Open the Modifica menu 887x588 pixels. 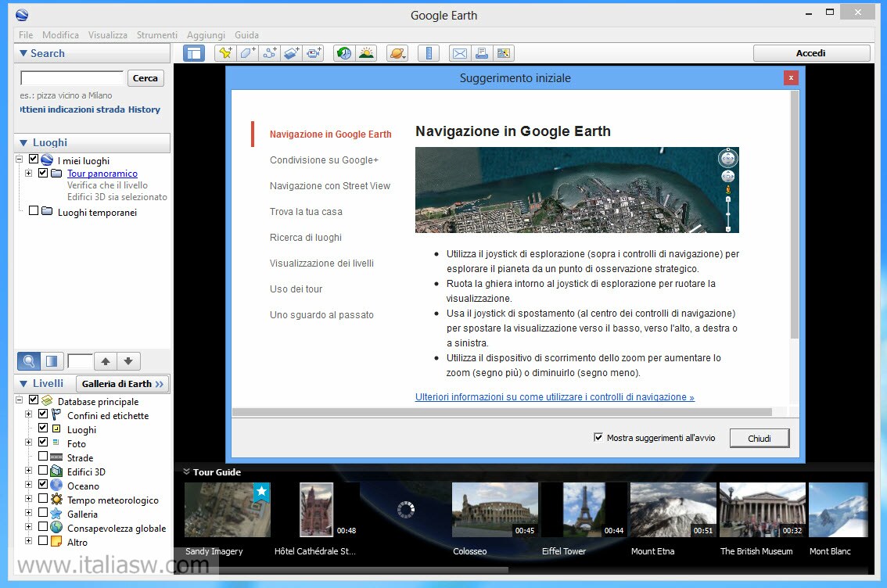click(60, 35)
